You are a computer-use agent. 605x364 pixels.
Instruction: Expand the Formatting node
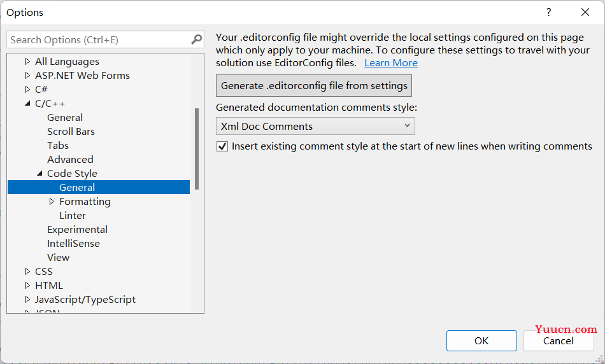[x=52, y=201]
